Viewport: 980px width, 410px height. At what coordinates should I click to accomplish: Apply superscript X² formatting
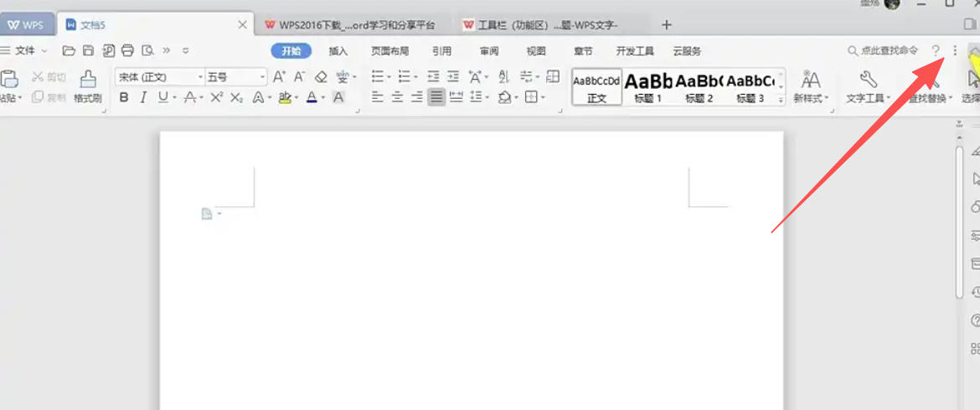tap(216, 97)
